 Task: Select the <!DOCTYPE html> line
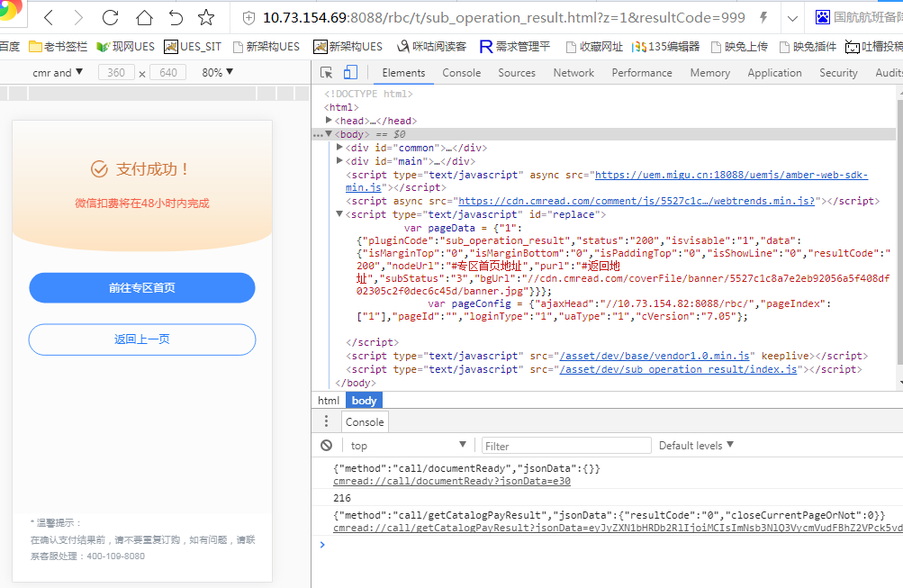click(368, 94)
